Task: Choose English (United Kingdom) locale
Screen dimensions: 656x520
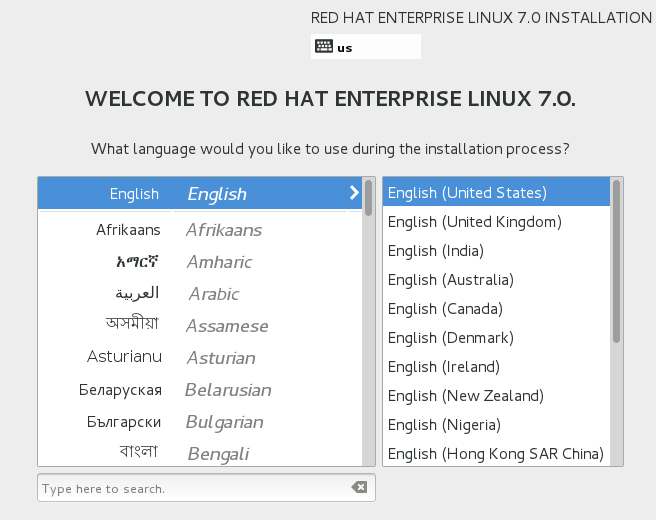Action: click(x=497, y=221)
